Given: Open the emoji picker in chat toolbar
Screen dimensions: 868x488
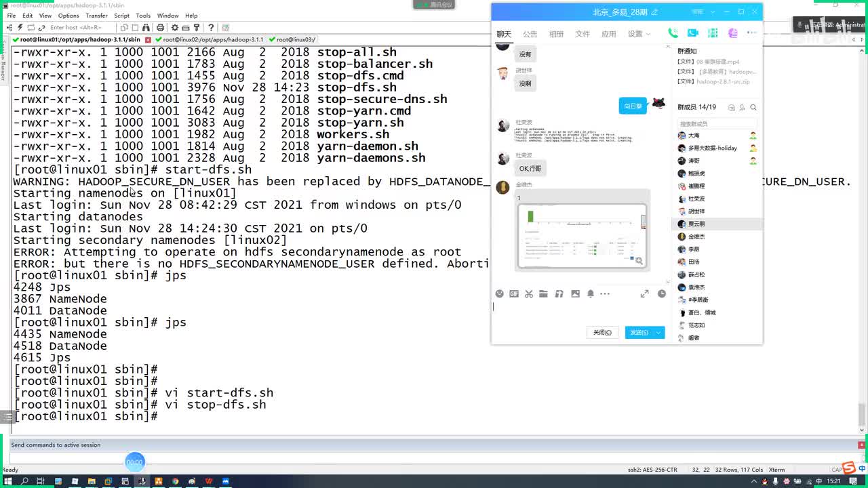Looking at the screenshot, I should pyautogui.click(x=500, y=293).
